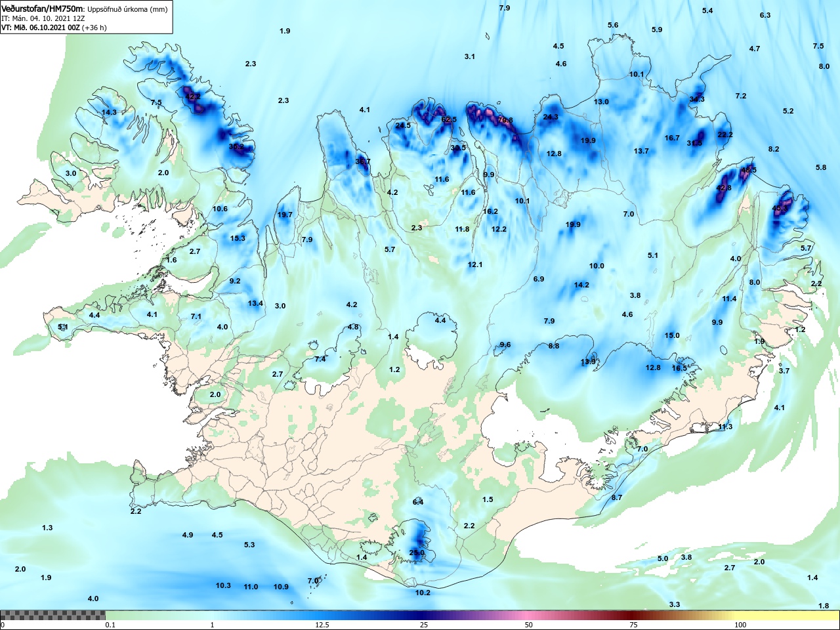The image size is (840, 630).
Task: Click the 'VT: Mið. 06.10.2021 00Z' line
Action: coord(40,28)
